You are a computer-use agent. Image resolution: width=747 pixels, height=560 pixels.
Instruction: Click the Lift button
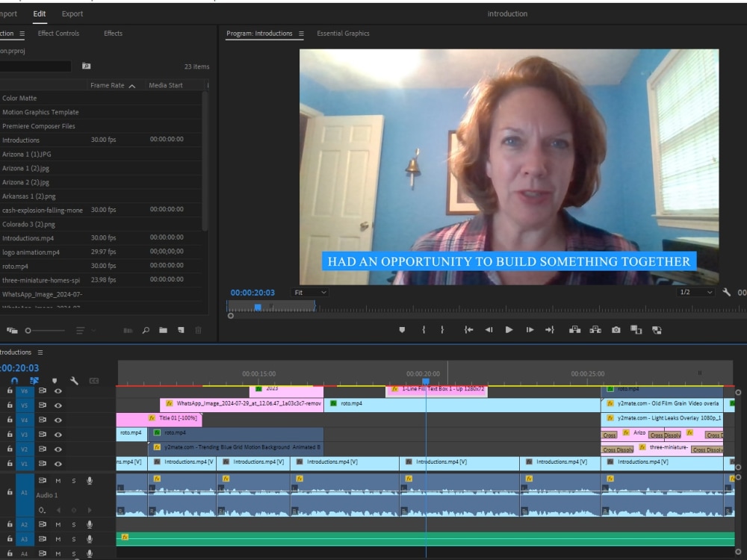coord(574,329)
